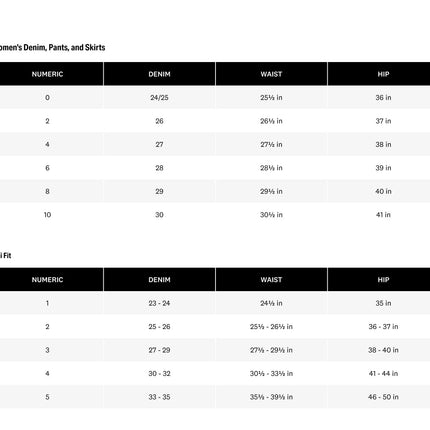
Task: Click the 33 - 35 denim range
Action: pos(159,397)
